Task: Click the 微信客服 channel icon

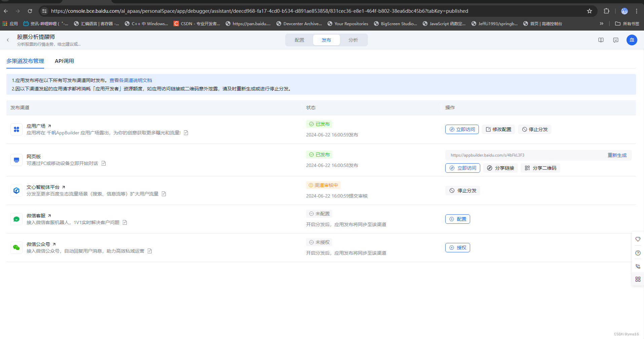Action: 16,219
